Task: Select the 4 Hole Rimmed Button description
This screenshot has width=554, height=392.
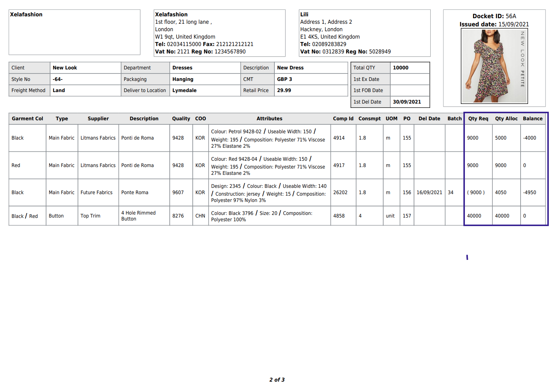Action: 138,216
